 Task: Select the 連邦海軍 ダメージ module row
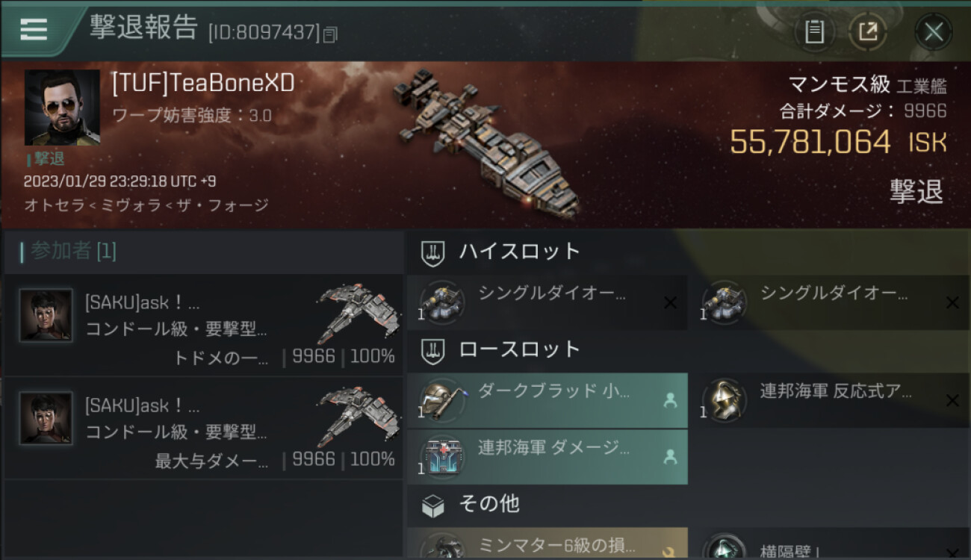point(547,457)
